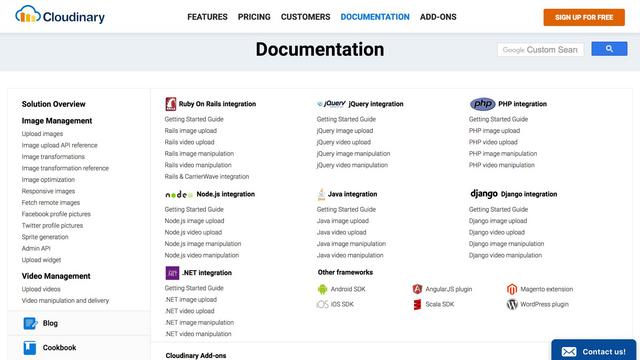Image resolution: width=640 pixels, height=360 pixels.
Task: Click the AngularJS shield icon
Action: tap(417, 289)
